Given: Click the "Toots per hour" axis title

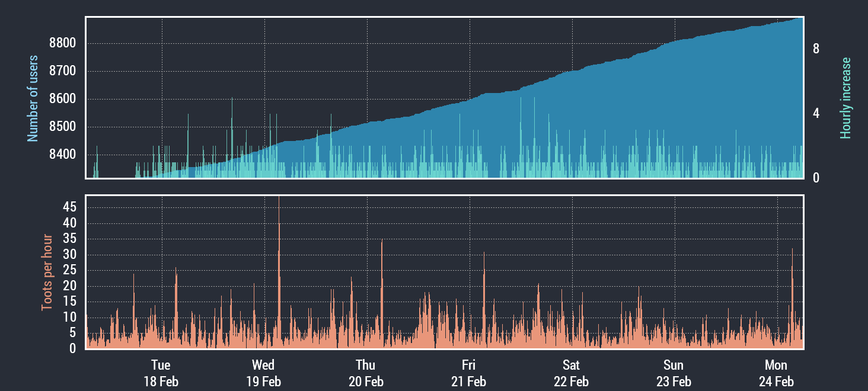Looking at the screenshot, I should (46, 273).
